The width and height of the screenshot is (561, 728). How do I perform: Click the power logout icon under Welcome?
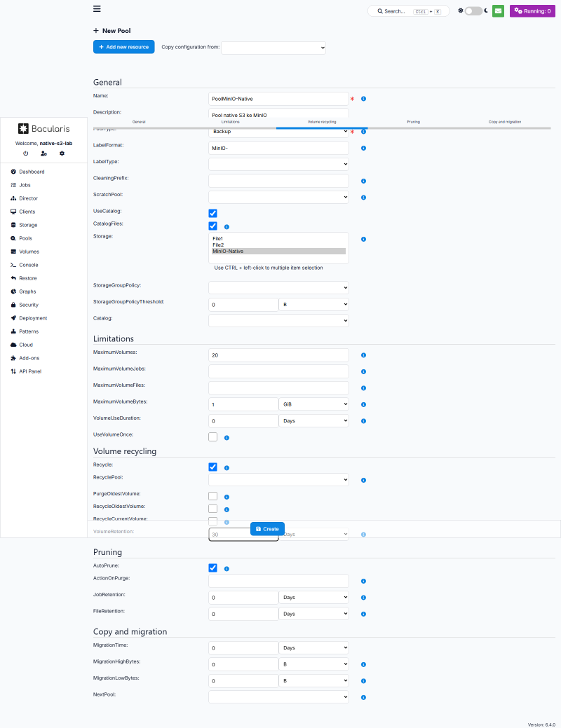(x=25, y=153)
